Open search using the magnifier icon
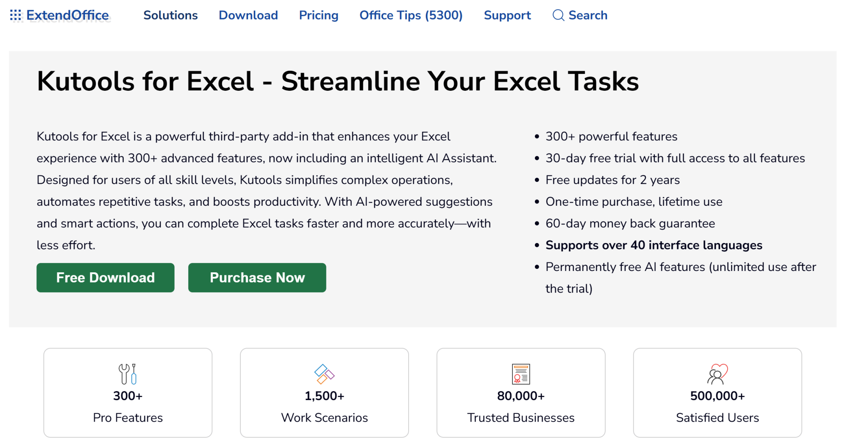The image size is (868, 447). 558,15
